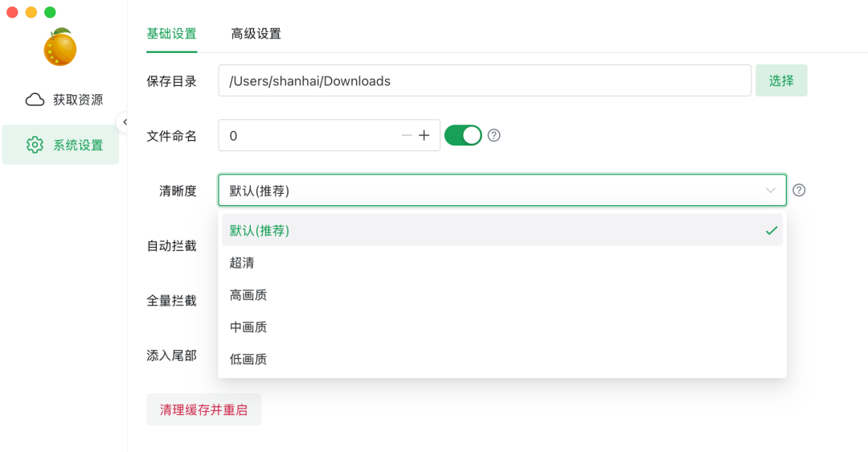
Task: Open the 基础设置 tab
Action: (x=171, y=34)
